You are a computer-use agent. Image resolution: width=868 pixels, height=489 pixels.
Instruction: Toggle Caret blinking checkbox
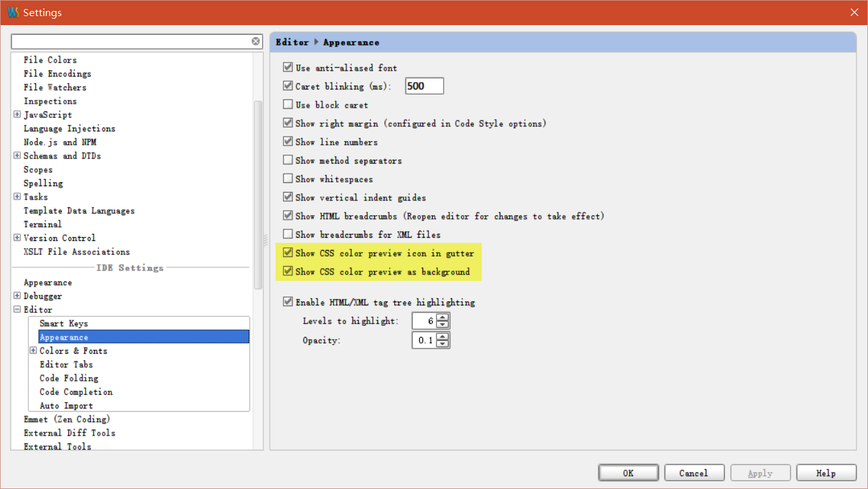pos(288,86)
